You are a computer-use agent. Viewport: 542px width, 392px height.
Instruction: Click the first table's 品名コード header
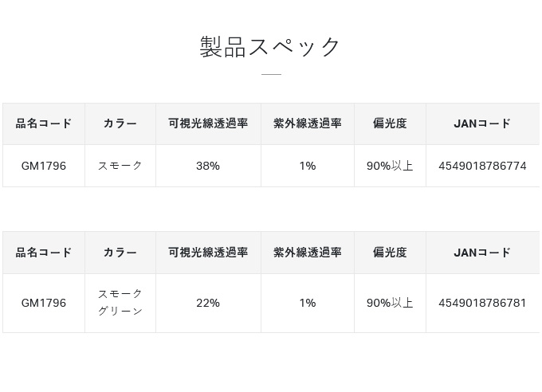(x=44, y=123)
